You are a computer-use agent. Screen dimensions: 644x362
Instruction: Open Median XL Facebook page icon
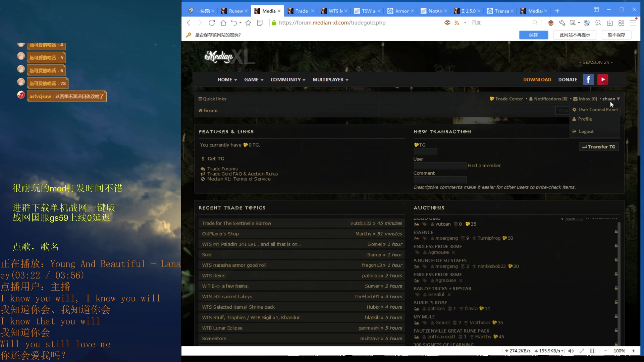[588, 79]
